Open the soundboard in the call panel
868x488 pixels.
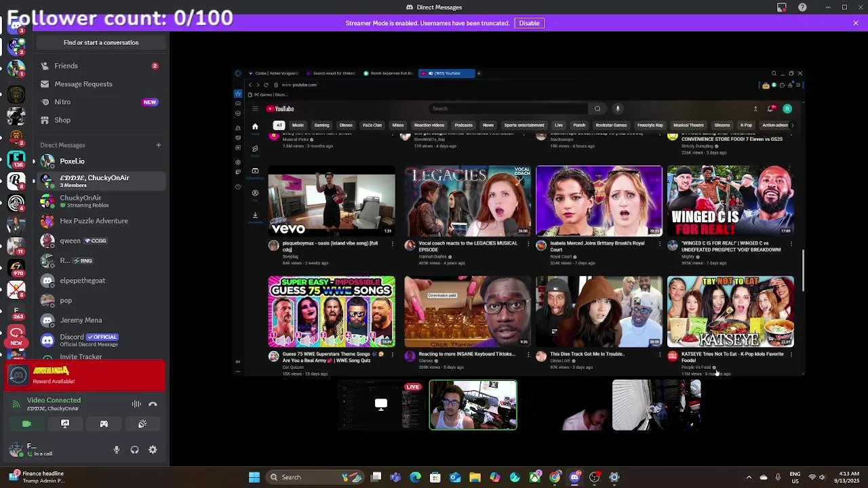142,424
